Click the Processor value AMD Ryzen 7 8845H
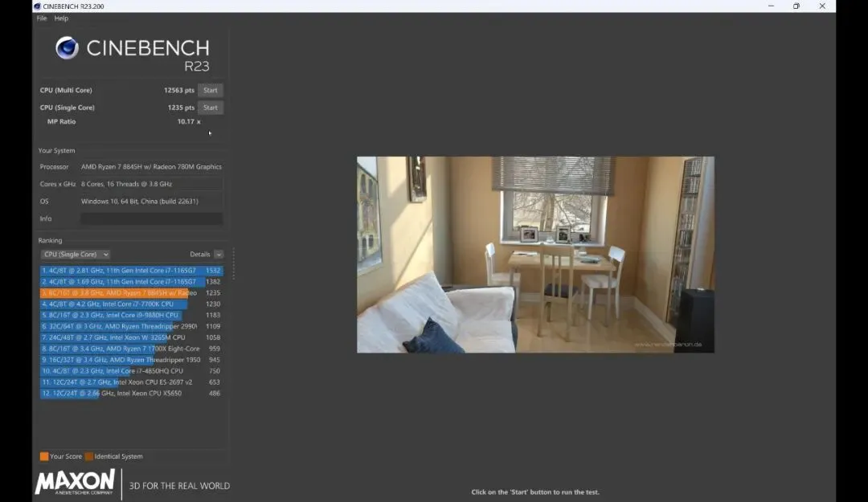 (151, 166)
